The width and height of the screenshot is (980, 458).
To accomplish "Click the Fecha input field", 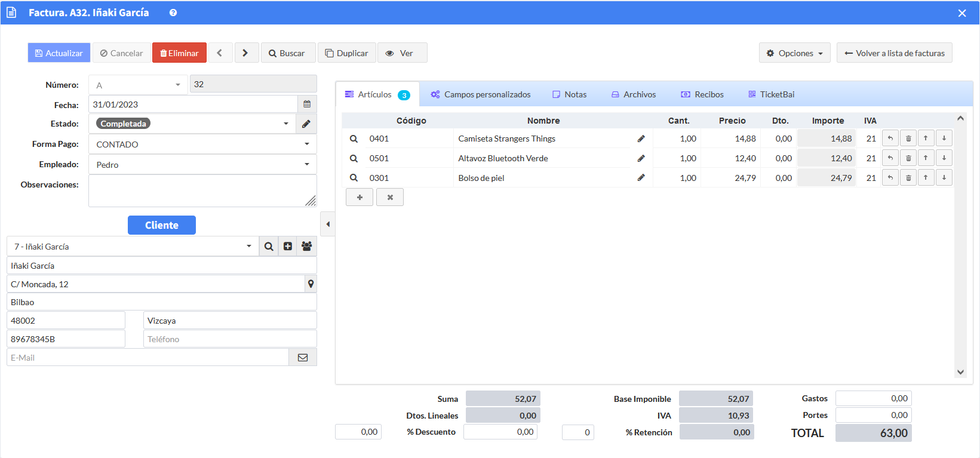I will (x=193, y=104).
